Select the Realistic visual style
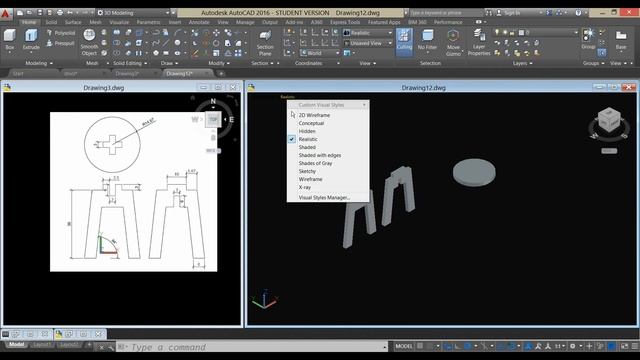Screen dimensions: 640x360 pyautogui.click(x=308, y=139)
